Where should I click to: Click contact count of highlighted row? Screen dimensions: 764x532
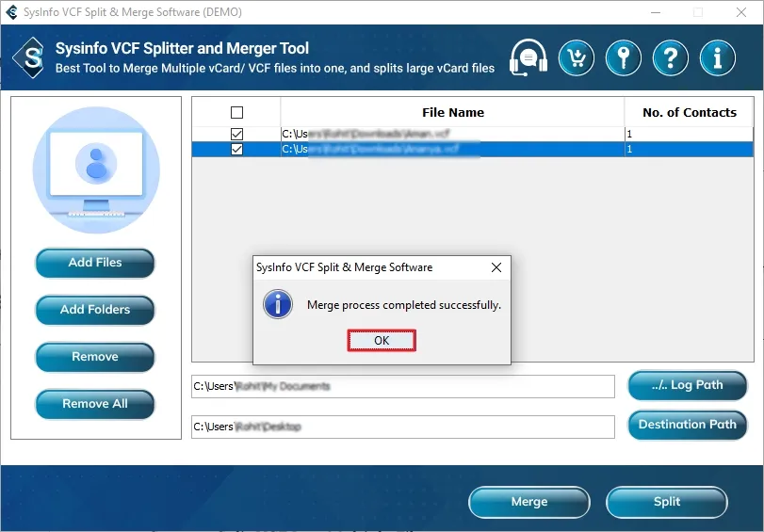tap(689, 149)
